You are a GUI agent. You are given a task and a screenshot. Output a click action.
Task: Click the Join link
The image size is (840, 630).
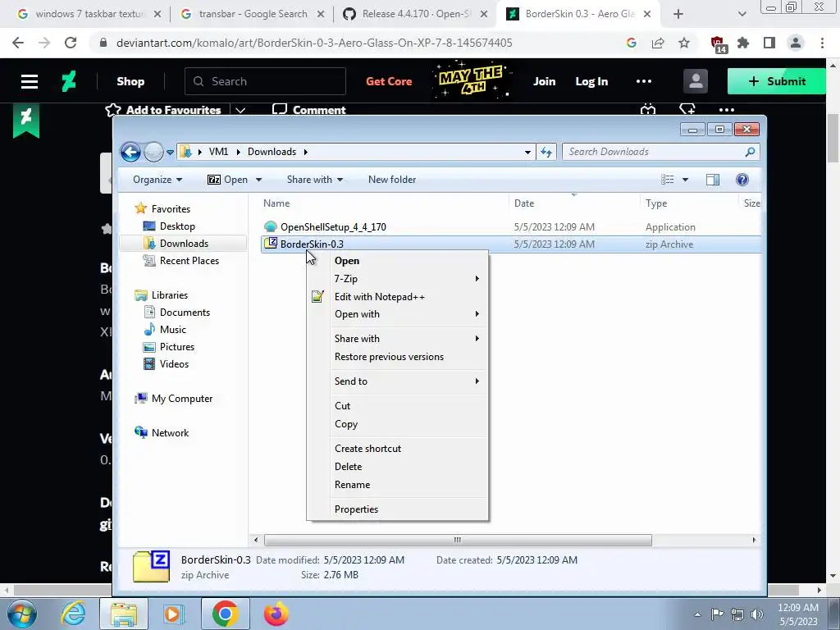[545, 81]
